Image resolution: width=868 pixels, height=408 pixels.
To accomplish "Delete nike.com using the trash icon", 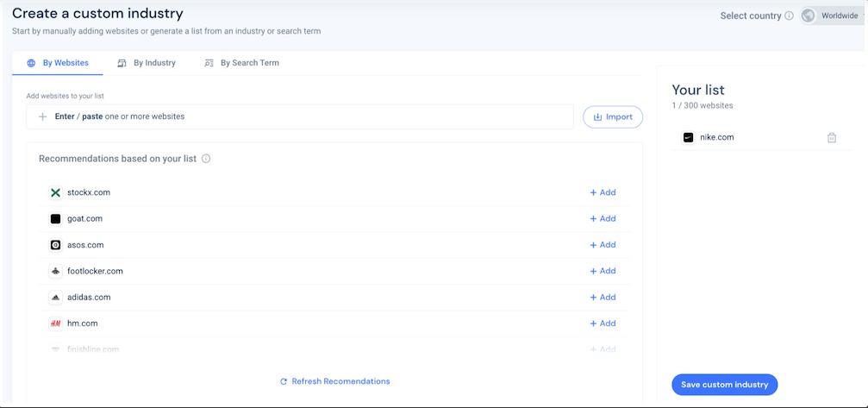I will click(x=831, y=137).
